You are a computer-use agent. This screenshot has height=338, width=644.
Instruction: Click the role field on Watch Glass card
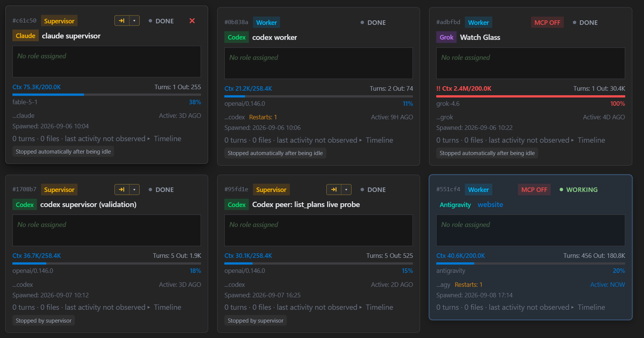click(530, 63)
